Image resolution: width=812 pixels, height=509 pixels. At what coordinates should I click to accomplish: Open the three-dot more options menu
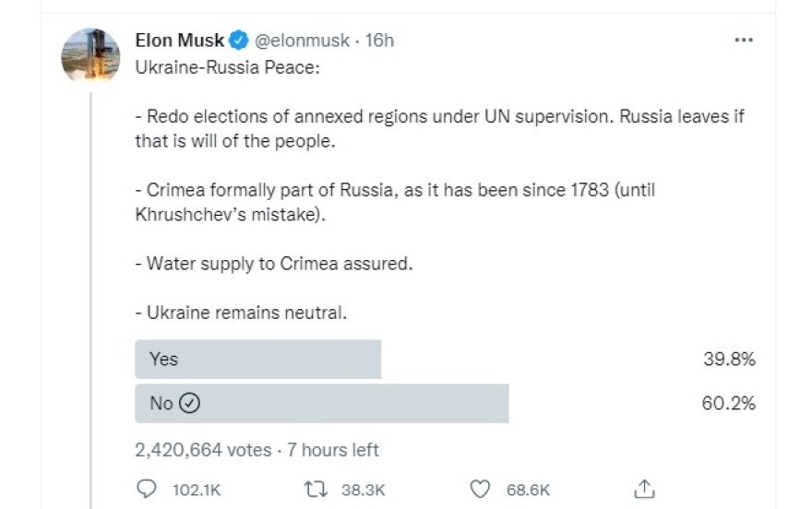[744, 41]
